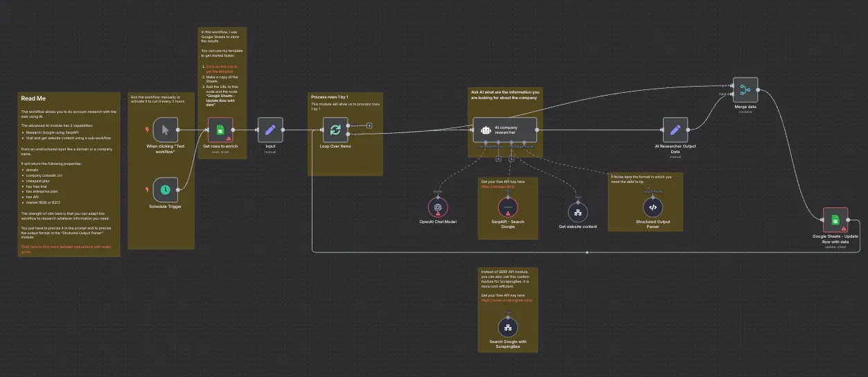
Task: Click 'Get your free API key here' in SerpAPI note
Action: [x=503, y=182]
